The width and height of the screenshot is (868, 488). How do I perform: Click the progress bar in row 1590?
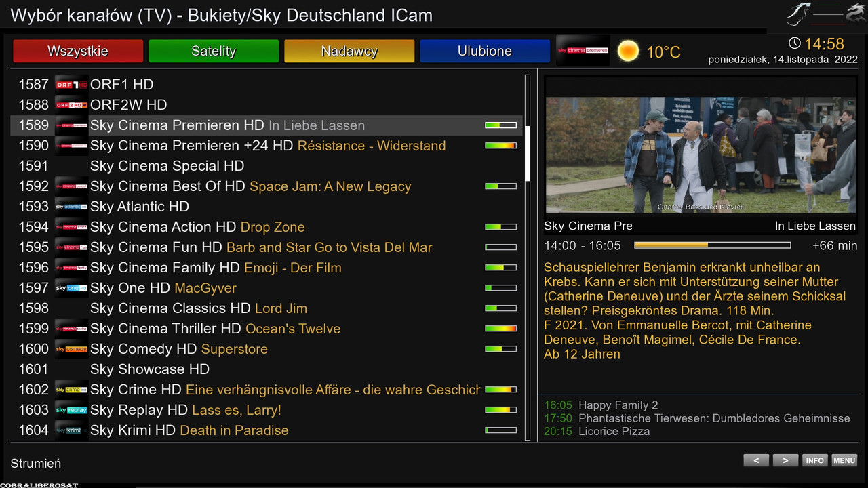point(500,146)
